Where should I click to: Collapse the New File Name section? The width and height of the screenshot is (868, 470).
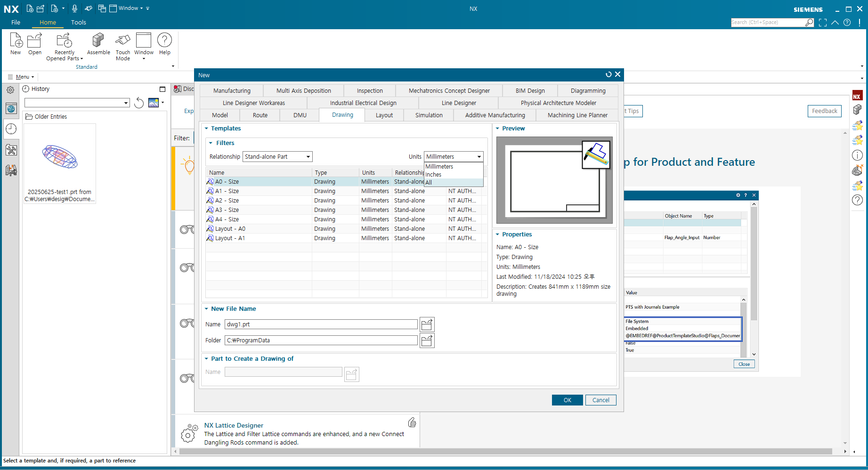point(206,309)
